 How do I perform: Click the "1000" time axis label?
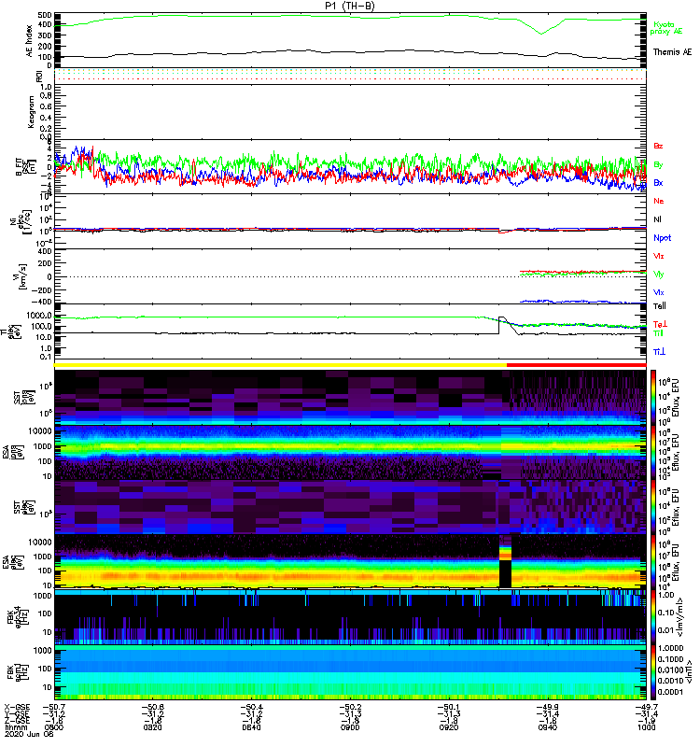tap(646, 727)
